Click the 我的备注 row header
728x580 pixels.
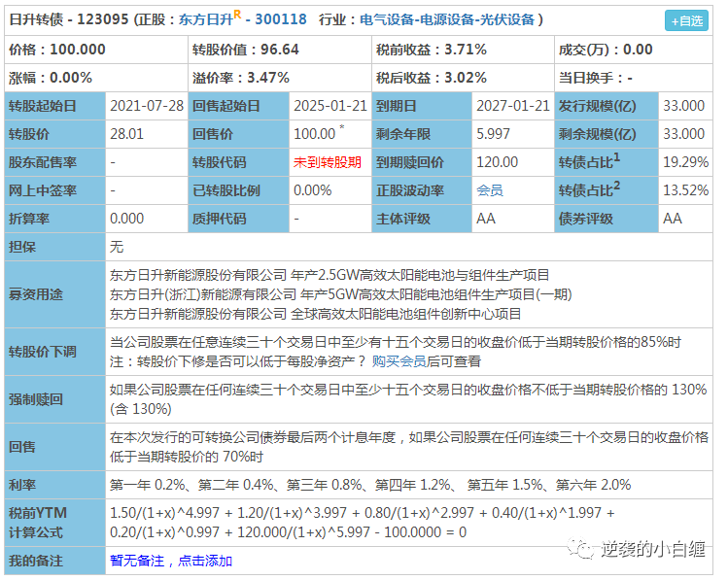[54, 561]
